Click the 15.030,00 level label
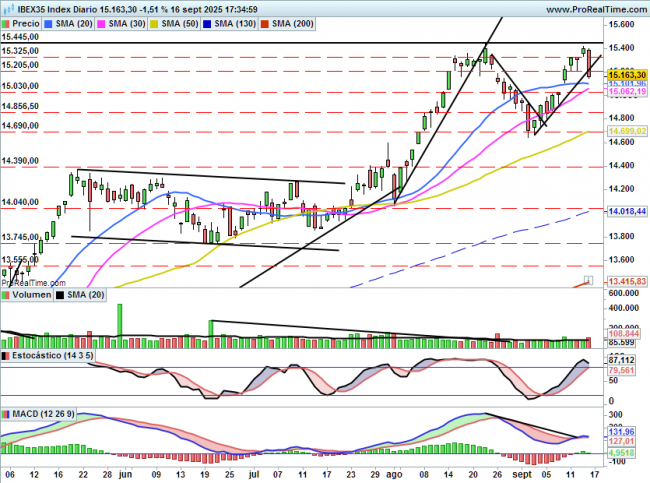 tap(20, 86)
